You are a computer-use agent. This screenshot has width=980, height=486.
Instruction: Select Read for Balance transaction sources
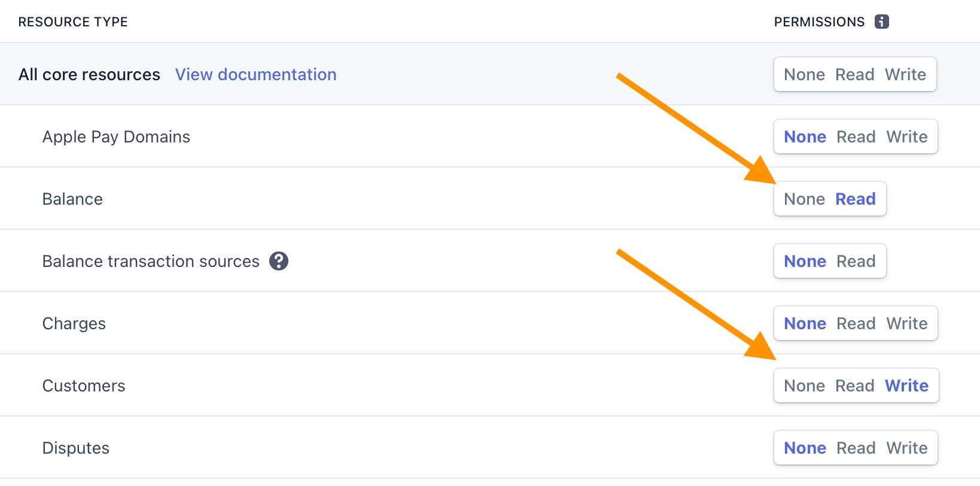point(856,262)
